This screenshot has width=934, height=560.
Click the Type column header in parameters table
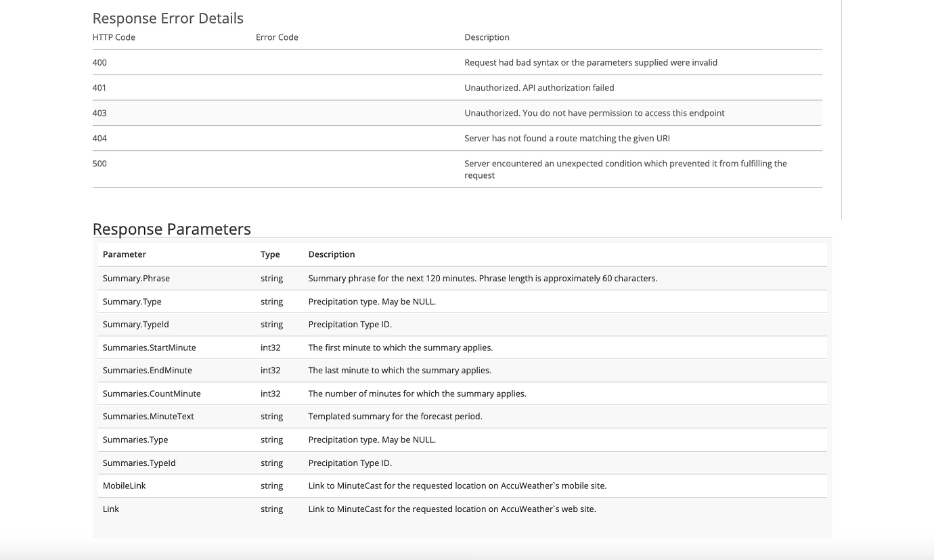click(270, 254)
